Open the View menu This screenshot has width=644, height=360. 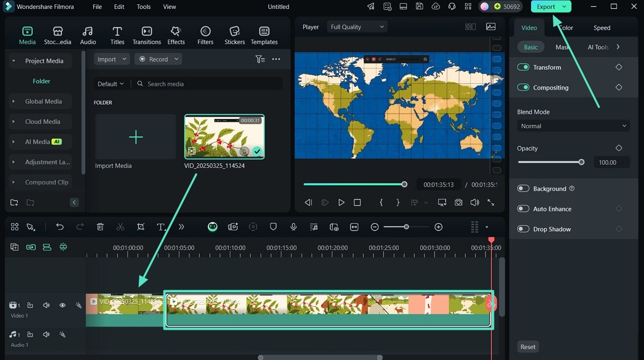click(169, 7)
